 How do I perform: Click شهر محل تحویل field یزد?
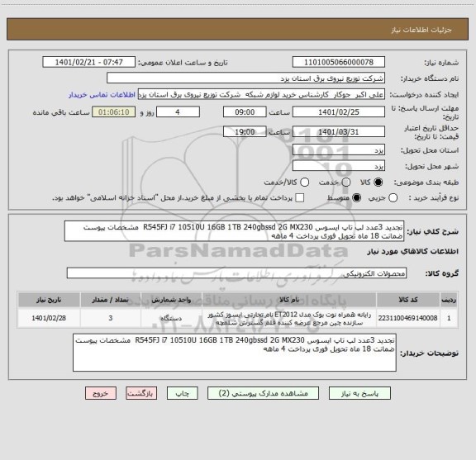[339, 166]
